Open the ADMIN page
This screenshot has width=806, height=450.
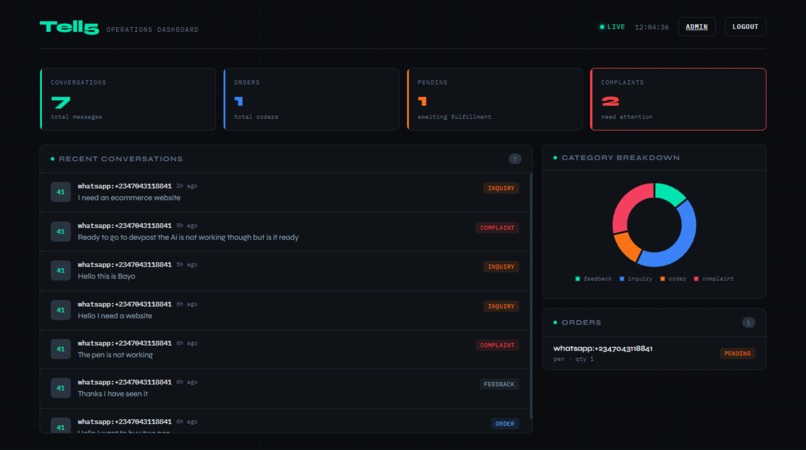[697, 27]
